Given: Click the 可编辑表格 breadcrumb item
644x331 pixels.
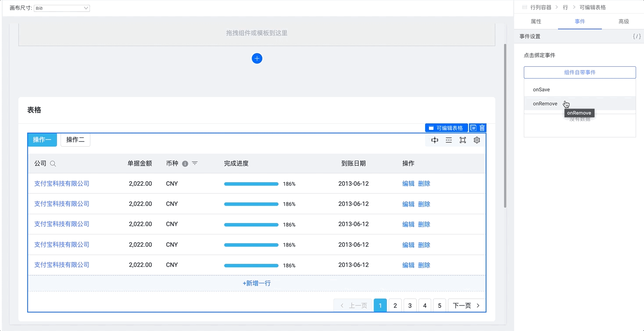Looking at the screenshot, I should click(593, 7).
